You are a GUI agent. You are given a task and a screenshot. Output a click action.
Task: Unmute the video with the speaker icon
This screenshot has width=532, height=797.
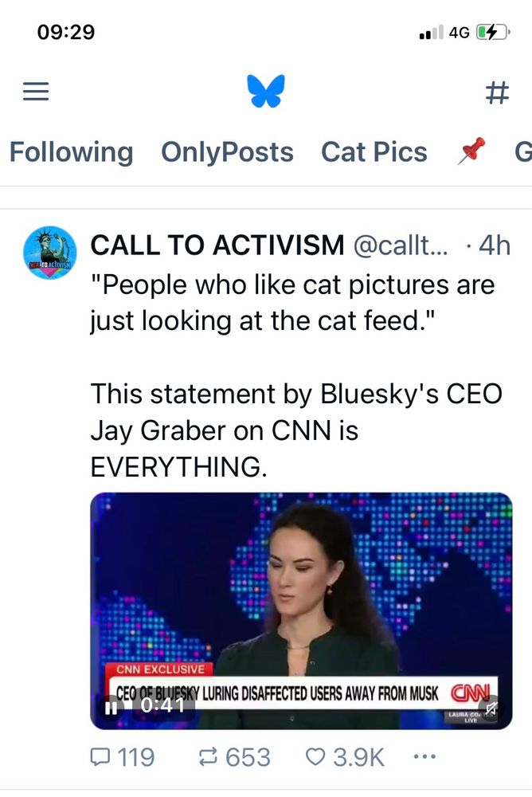491,708
